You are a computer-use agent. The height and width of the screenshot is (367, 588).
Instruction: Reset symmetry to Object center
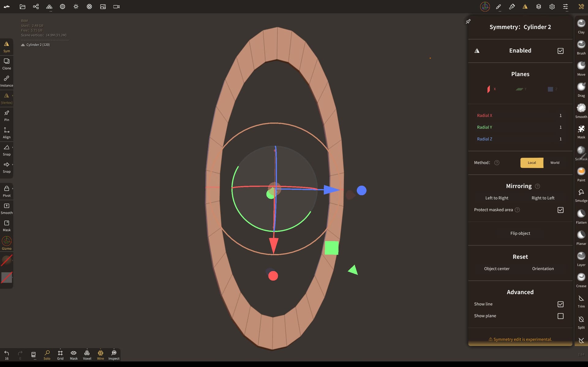[497, 269]
